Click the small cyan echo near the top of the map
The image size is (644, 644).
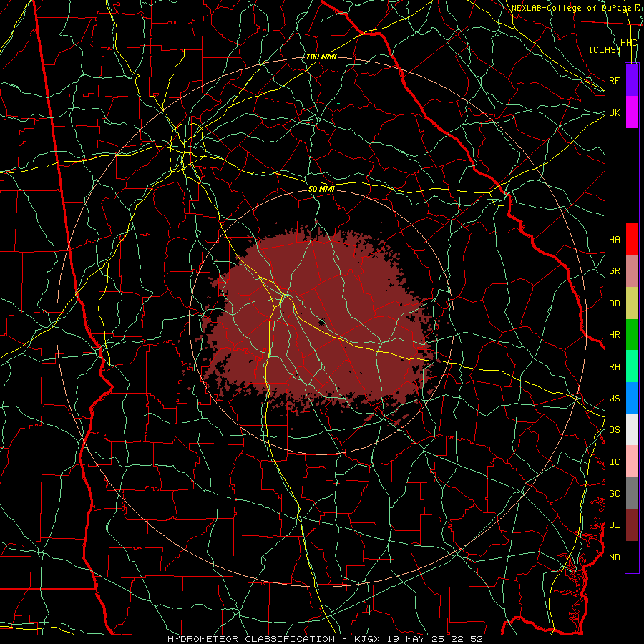pyautogui.click(x=338, y=104)
